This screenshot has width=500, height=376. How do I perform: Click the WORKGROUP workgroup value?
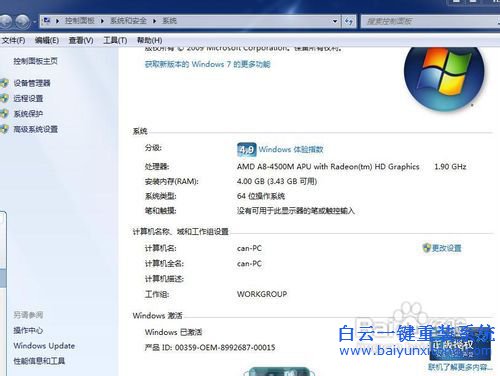(x=262, y=294)
